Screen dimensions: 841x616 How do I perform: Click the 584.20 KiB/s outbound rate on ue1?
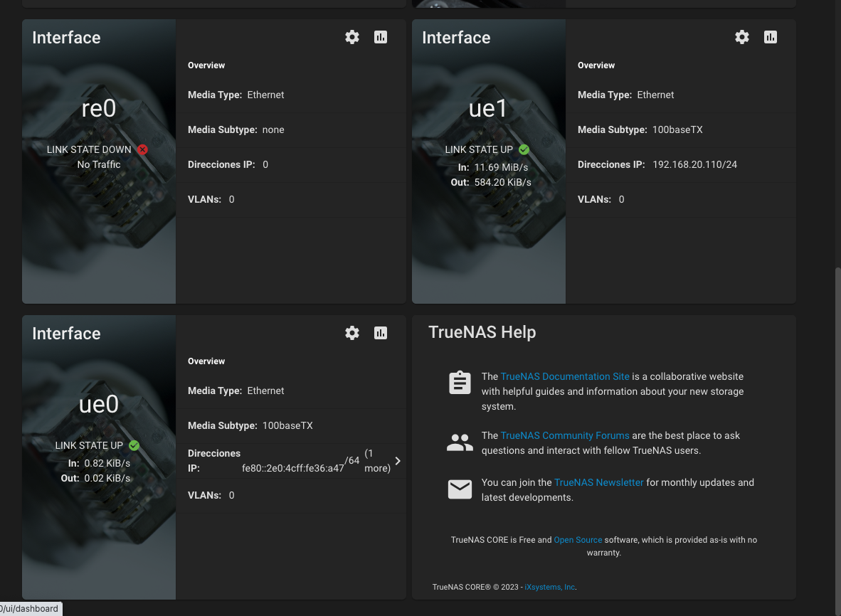[502, 182]
